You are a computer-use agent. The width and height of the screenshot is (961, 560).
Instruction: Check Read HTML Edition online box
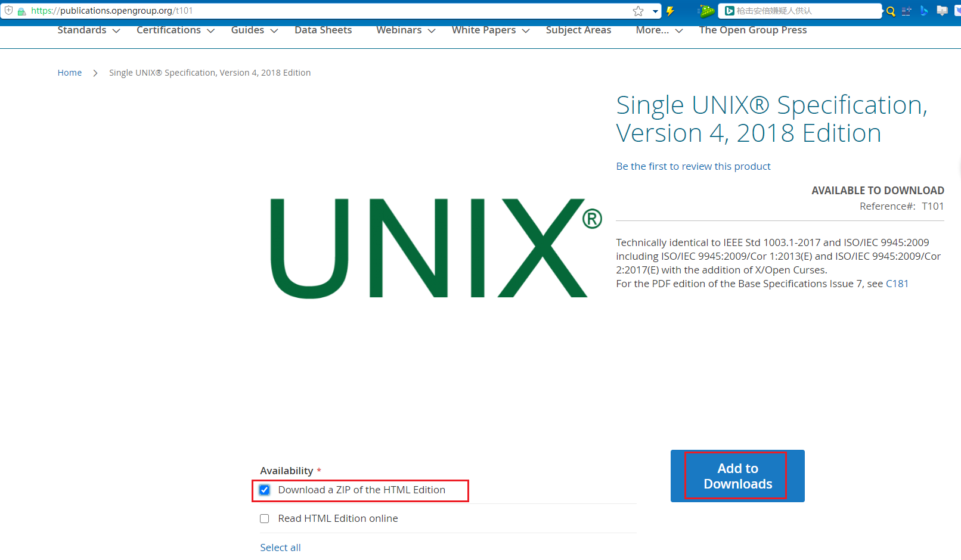pyautogui.click(x=265, y=518)
